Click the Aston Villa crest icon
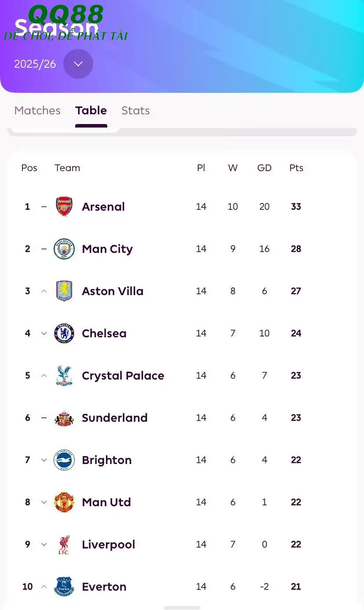The width and height of the screenshot is (364, 610). coord(64,291)
